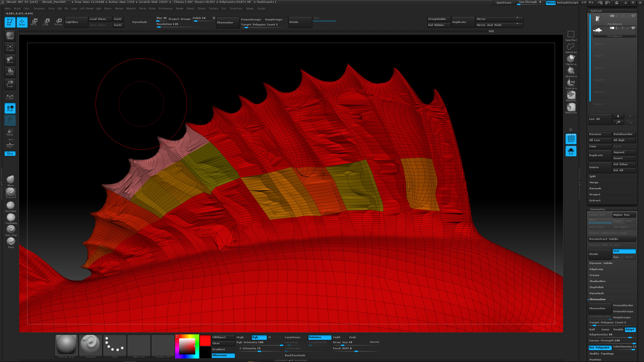This screenshot has height=362, width=644.
Task: Click the Append subtool button
Action: click(624, 152)
